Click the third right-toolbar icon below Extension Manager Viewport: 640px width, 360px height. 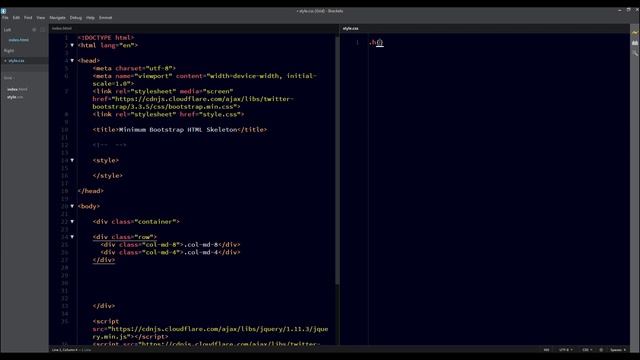coord(635,53)
